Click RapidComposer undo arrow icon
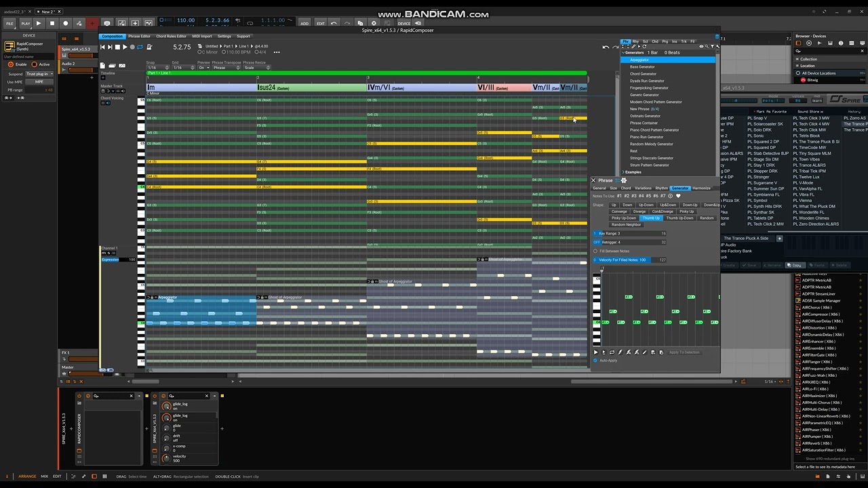This screenshot has width=868, height=488. click(606, 47)
